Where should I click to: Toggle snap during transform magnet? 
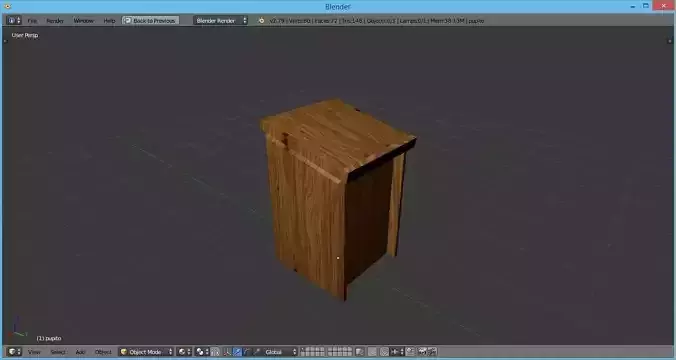[x=385, y=352]
